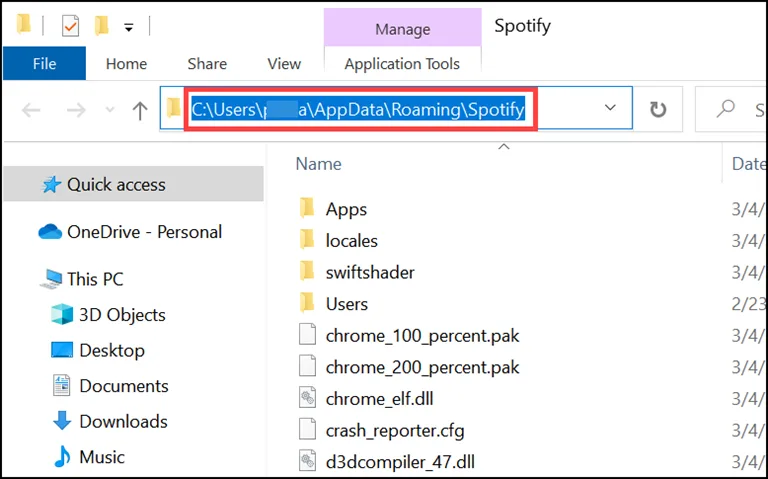
Task: Click the crash_reporter.cfg file icon
Action: (x=308, y=430)
